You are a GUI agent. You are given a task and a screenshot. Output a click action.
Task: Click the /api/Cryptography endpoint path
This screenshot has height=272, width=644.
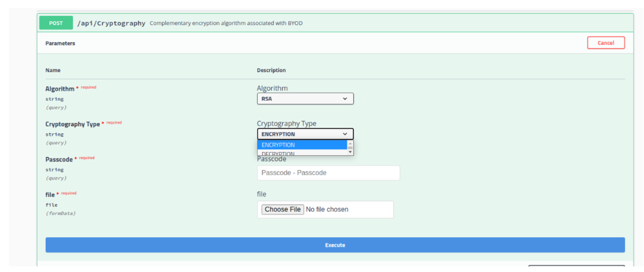pos(111,23)
